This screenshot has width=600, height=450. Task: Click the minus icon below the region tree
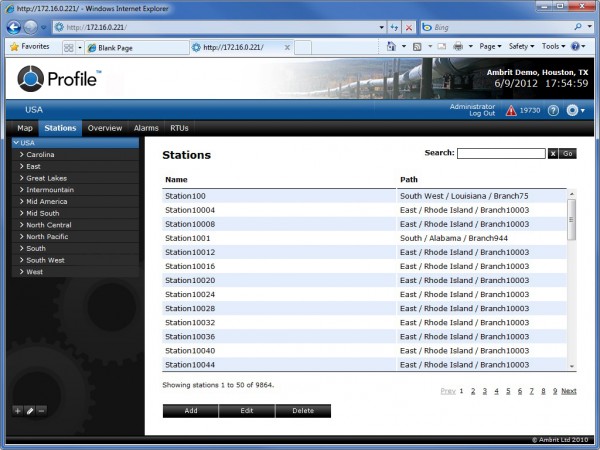pyautogui.click(x=41, y=410)
